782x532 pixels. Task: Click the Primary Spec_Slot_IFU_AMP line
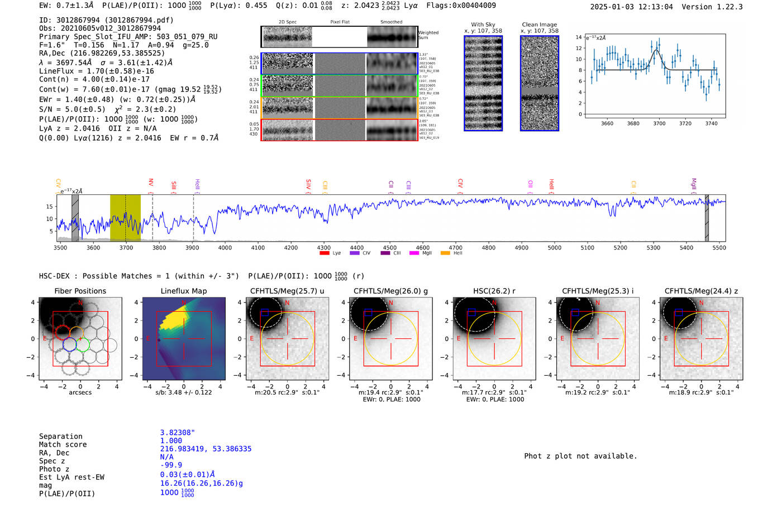[x=128, y=37]
